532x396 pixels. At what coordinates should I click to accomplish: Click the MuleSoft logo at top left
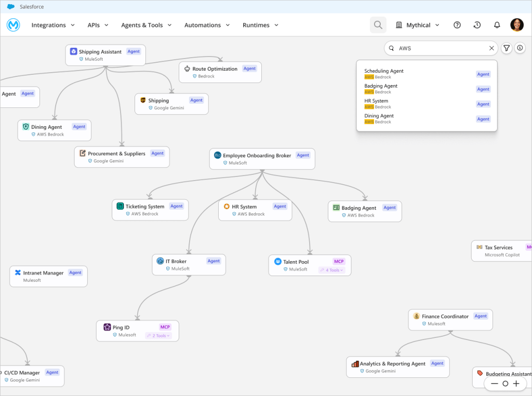[x=12, y=24]
